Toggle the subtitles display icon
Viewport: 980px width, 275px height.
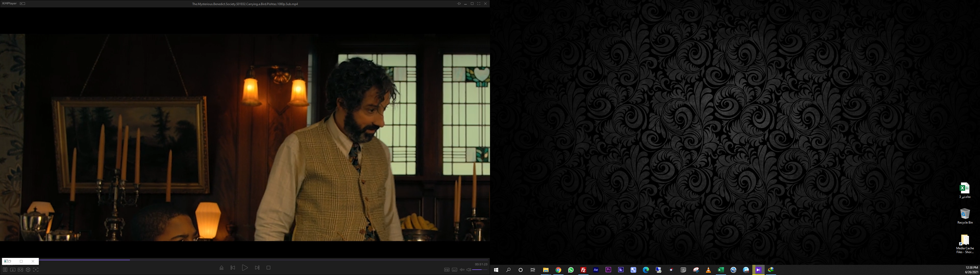tap(454, 270)
